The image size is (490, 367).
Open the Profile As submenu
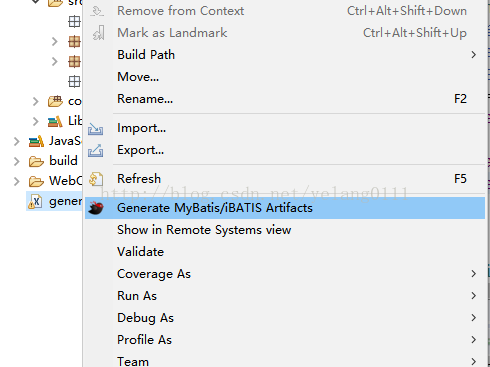285,340
